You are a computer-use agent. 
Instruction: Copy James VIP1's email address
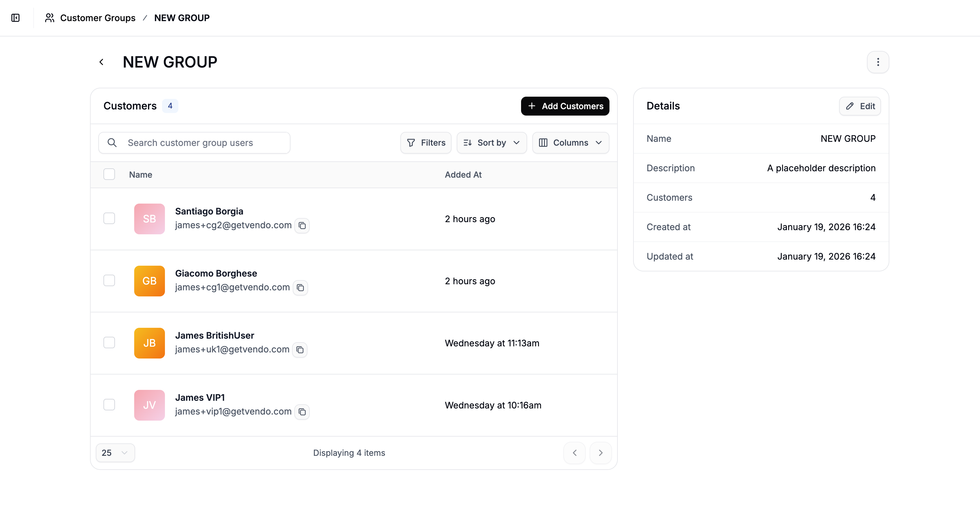tap(302, 412)
